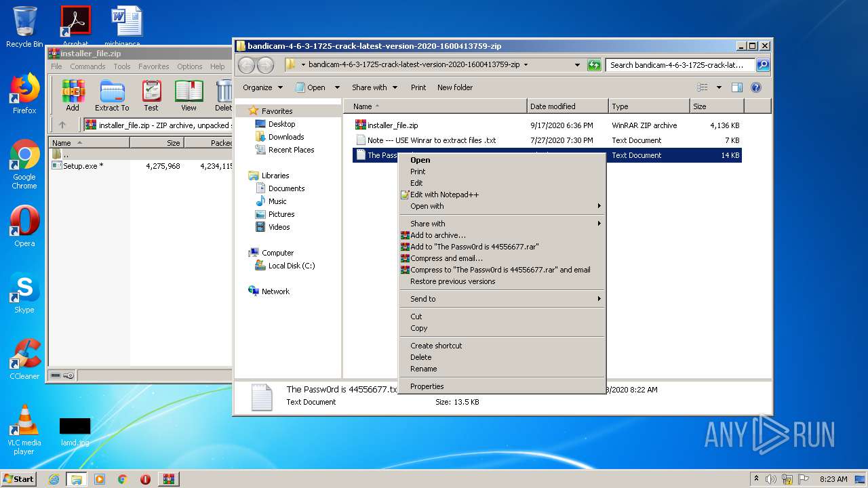Open Google Chrome desktop shortcut
This screenshot has height=488, width=868.
[24, 165]
